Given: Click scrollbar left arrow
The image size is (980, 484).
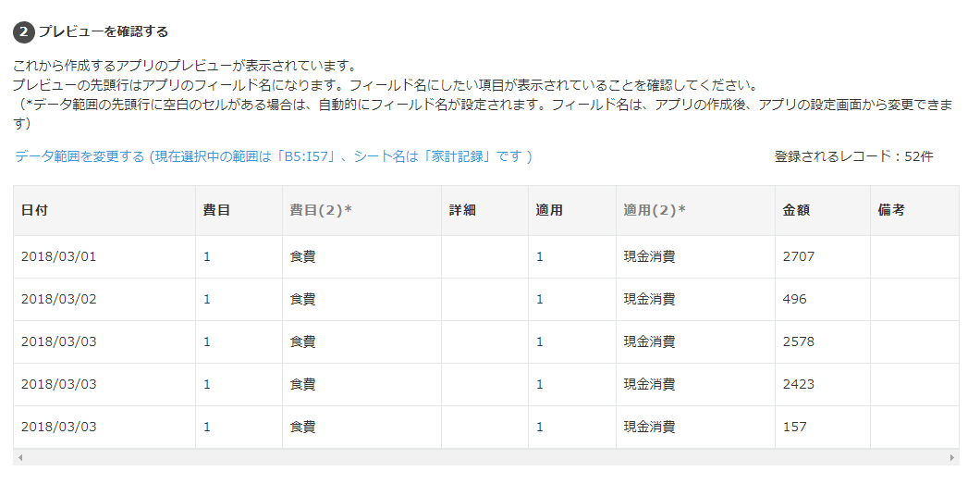Looking at the screenshot, I should click(x=20, y=457).
